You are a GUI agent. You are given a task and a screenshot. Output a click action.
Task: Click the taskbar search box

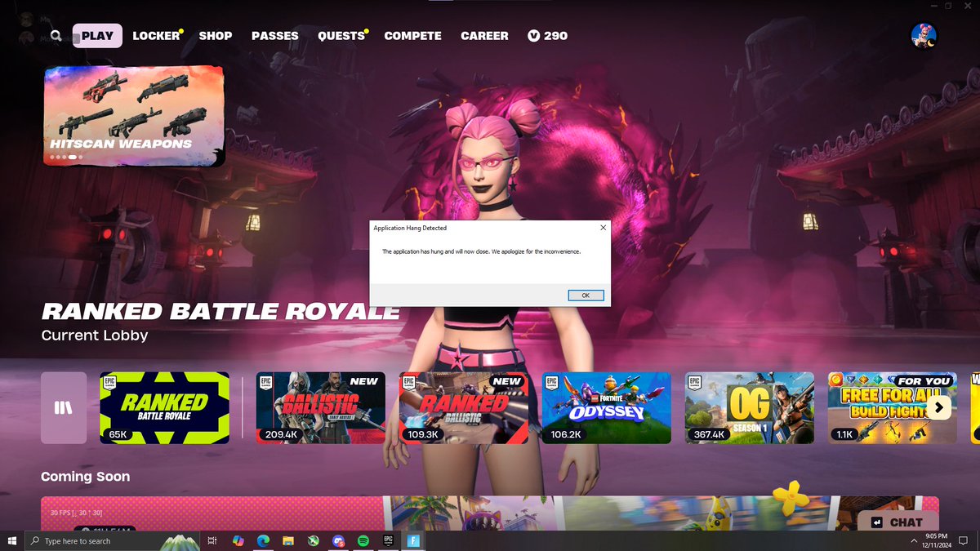coord(113,541)
